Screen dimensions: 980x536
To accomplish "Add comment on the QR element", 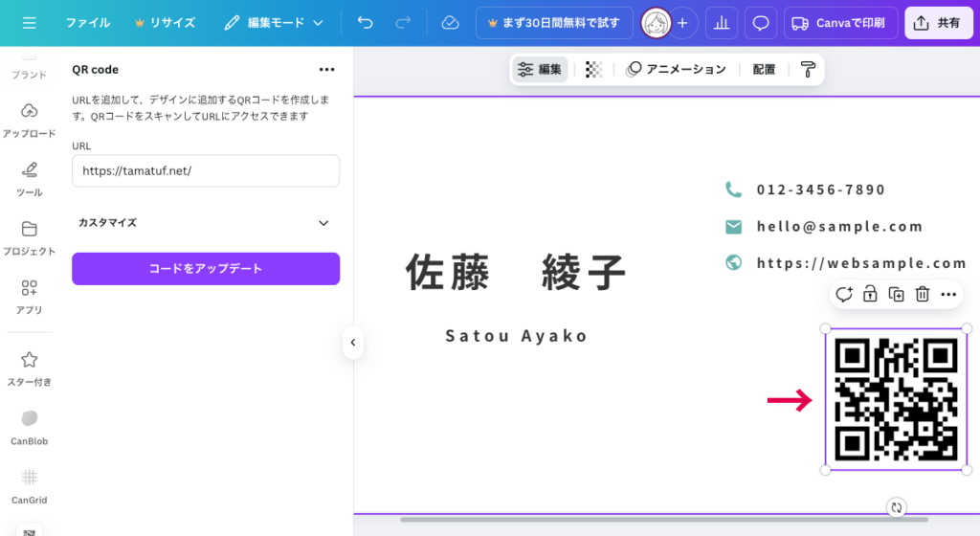I will pos(844,294).
